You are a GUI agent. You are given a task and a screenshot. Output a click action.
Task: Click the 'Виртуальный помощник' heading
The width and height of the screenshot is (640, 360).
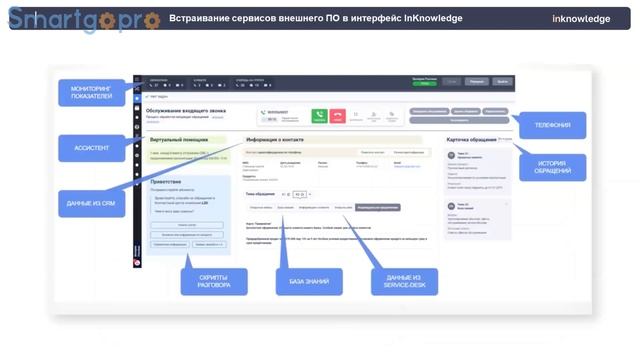179,140
